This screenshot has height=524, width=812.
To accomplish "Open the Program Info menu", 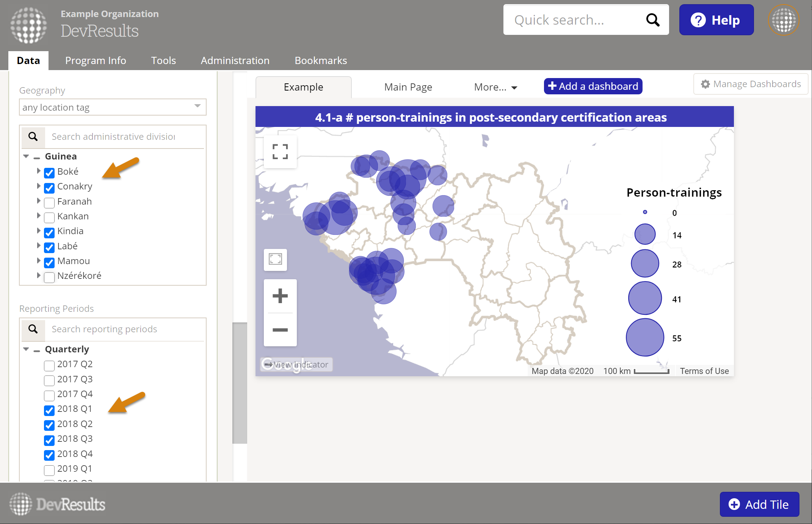I will 96,61.
